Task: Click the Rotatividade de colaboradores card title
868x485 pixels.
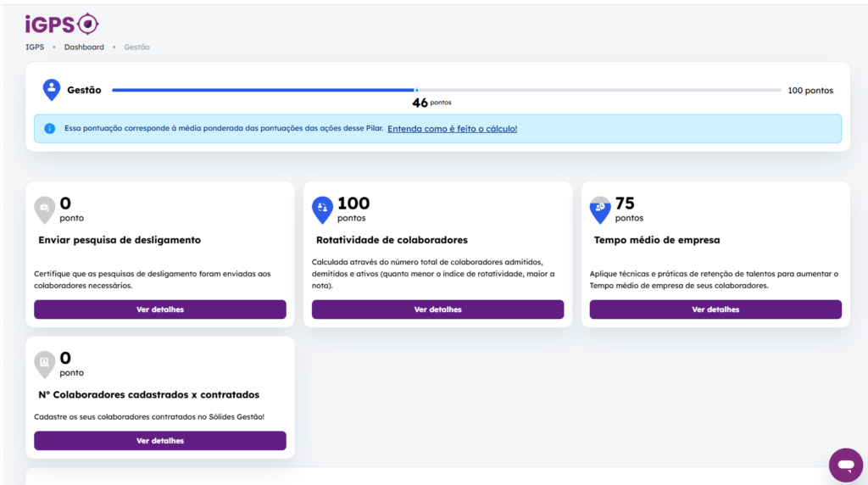Action: tap(392, 240)
